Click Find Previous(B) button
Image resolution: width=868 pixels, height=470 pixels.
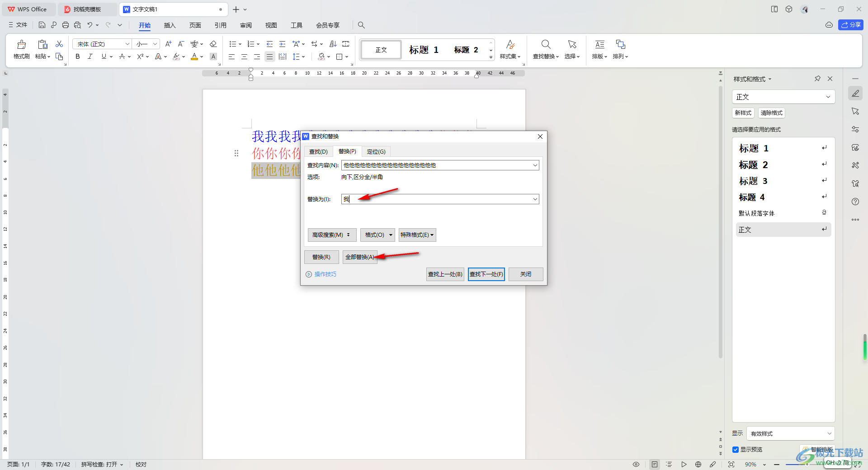pos(445,274)
